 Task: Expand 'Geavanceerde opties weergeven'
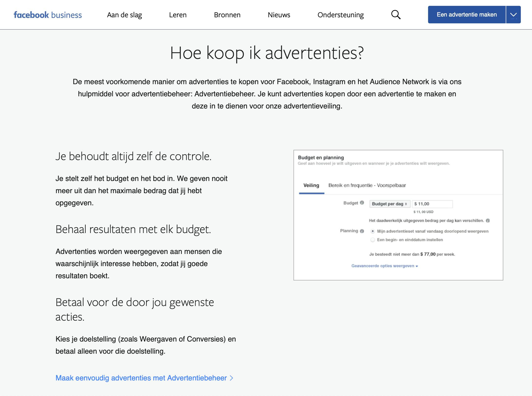coord(385,266)
